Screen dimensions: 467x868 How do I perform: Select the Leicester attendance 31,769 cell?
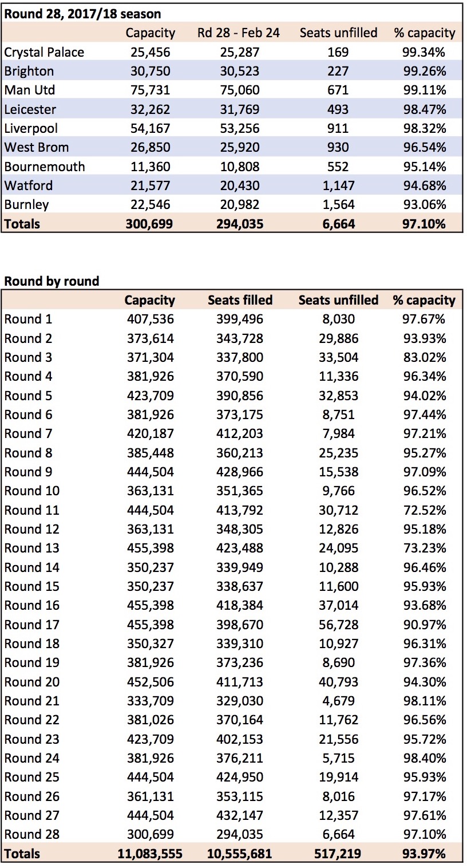240,109
